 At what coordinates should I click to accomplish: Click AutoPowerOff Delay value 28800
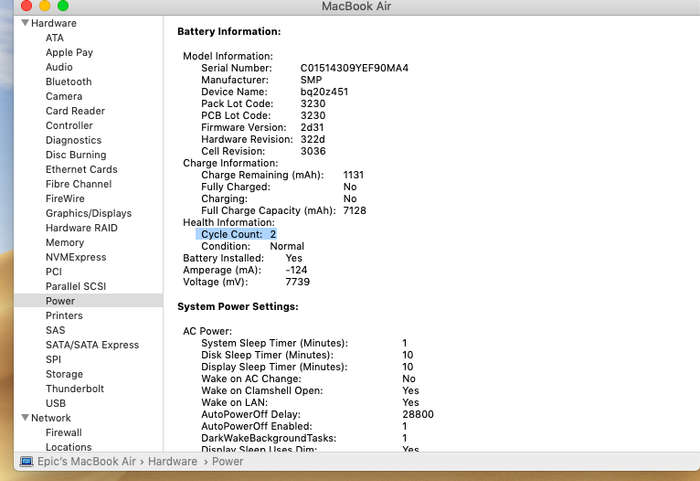(418, 414)
